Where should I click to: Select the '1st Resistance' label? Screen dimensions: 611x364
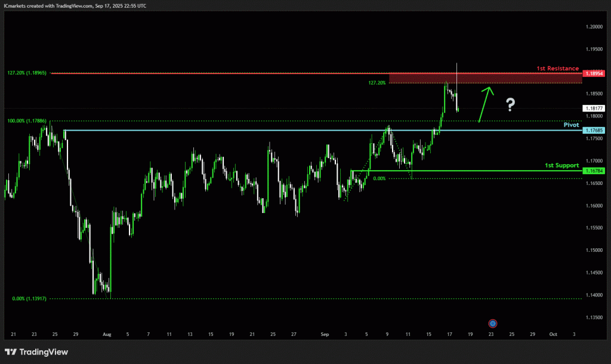tap(558, 68)
